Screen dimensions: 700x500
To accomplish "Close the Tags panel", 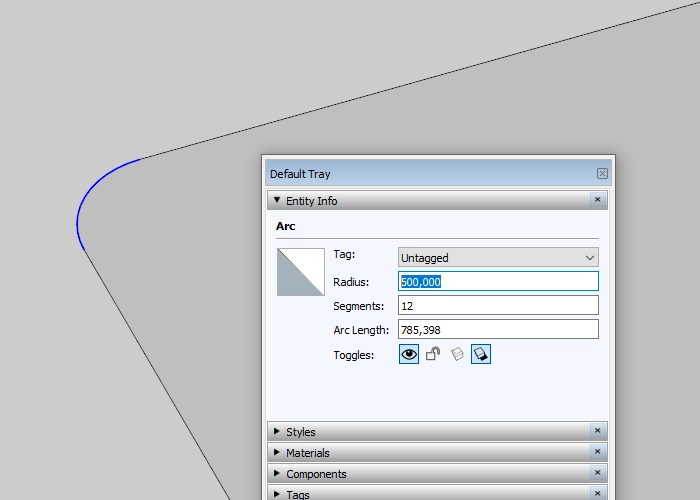I will click(597, 493).
